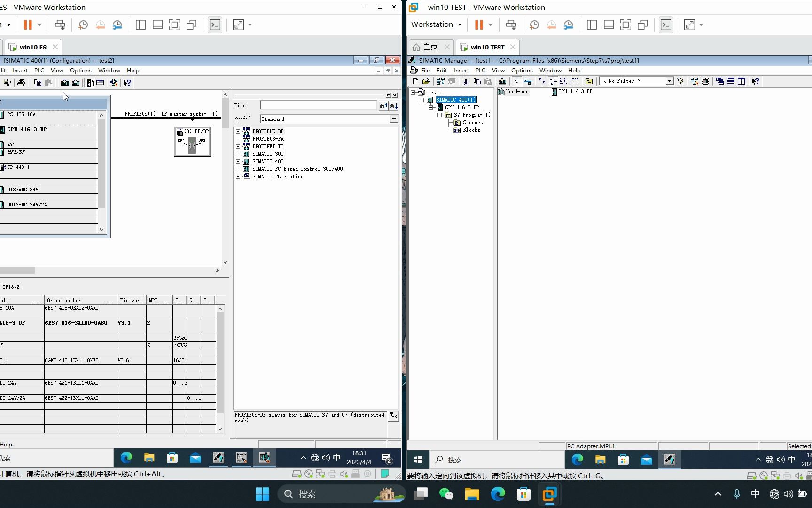
Task: Click enter full screen icon in win10 TEST
Action: (x=625, y=24)
